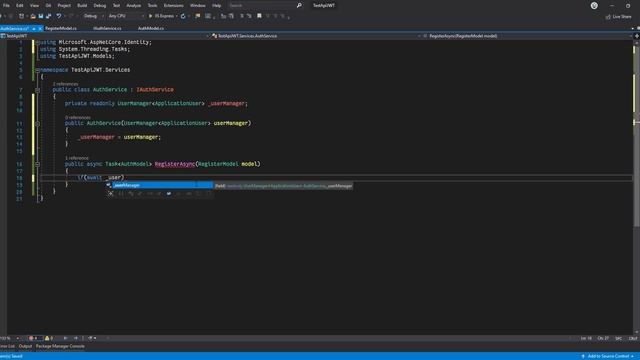
Task: Switch to the IAuthService.cs tab
Action: click(x=107, y=29)
